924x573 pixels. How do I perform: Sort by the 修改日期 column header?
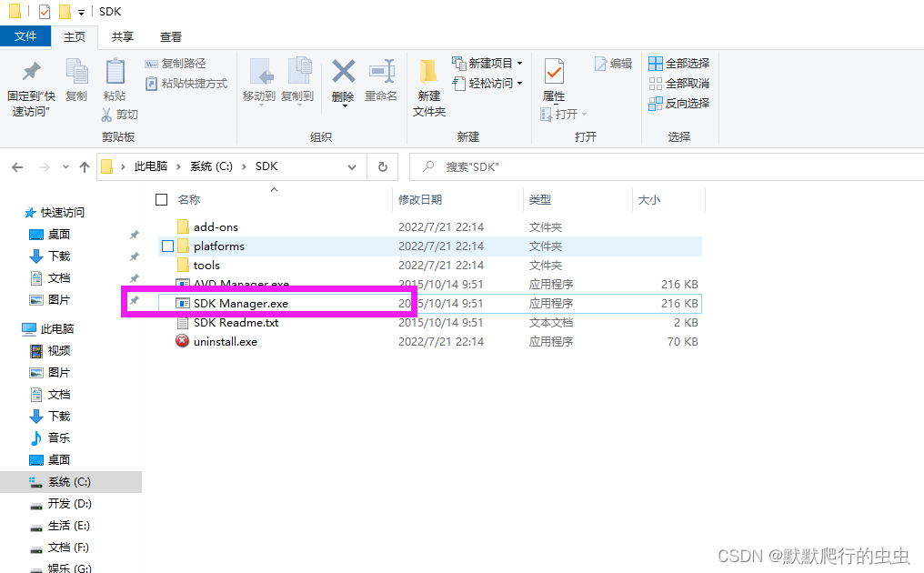coord(420,200)
